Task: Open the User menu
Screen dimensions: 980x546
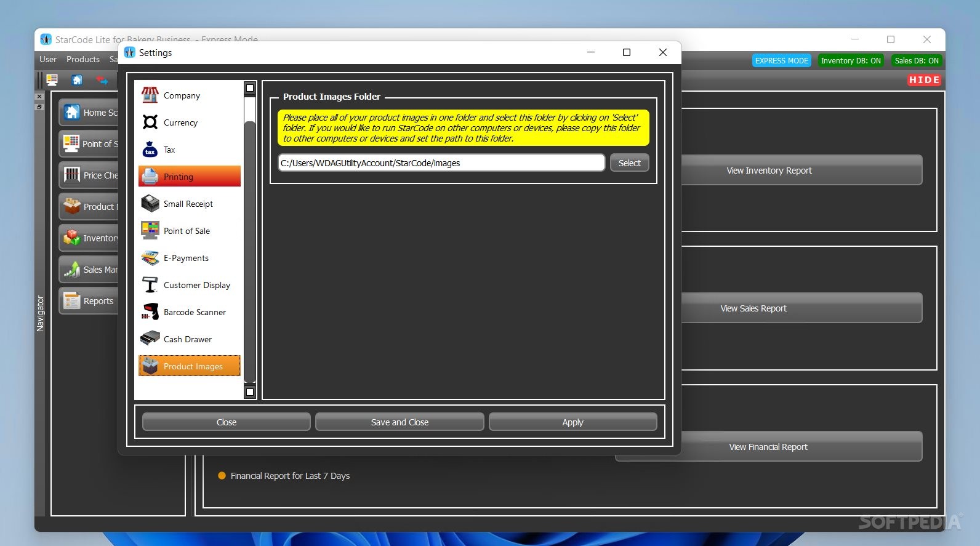Action: [48, 60]
